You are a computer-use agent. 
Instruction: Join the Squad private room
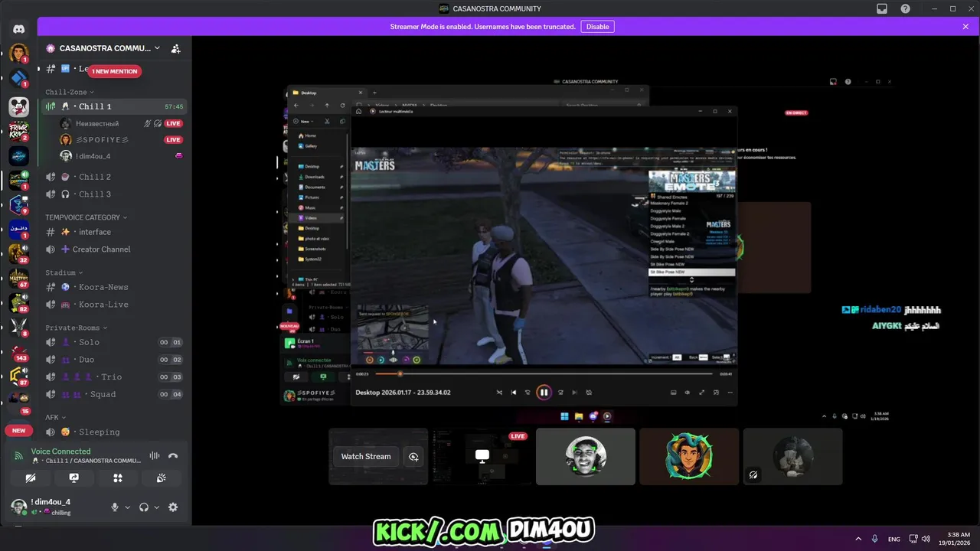coord(114,394)
